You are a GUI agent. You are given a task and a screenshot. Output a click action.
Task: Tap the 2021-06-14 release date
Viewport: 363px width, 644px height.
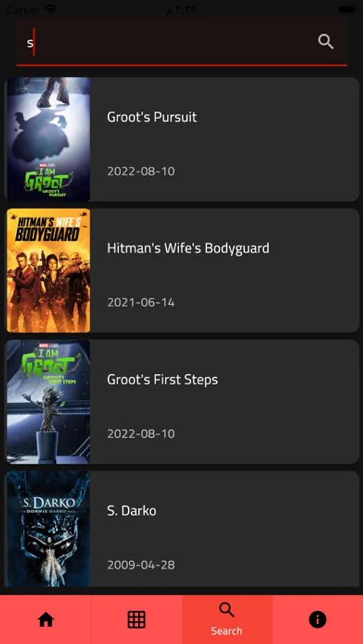(x=141, y=303)
